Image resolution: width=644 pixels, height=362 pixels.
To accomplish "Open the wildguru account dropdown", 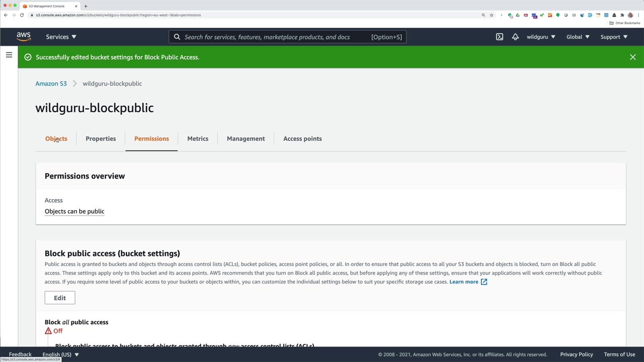I will pyautogui.click(x=541, y=37).
